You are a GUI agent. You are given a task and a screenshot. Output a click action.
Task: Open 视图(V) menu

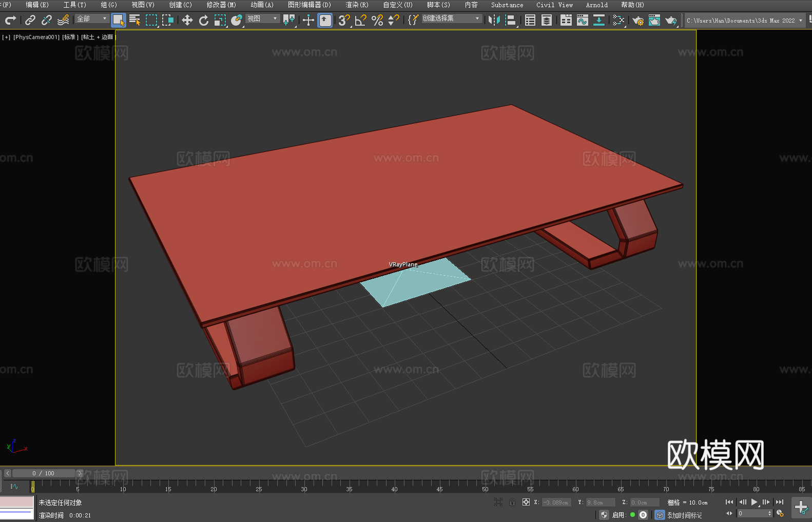143,5
